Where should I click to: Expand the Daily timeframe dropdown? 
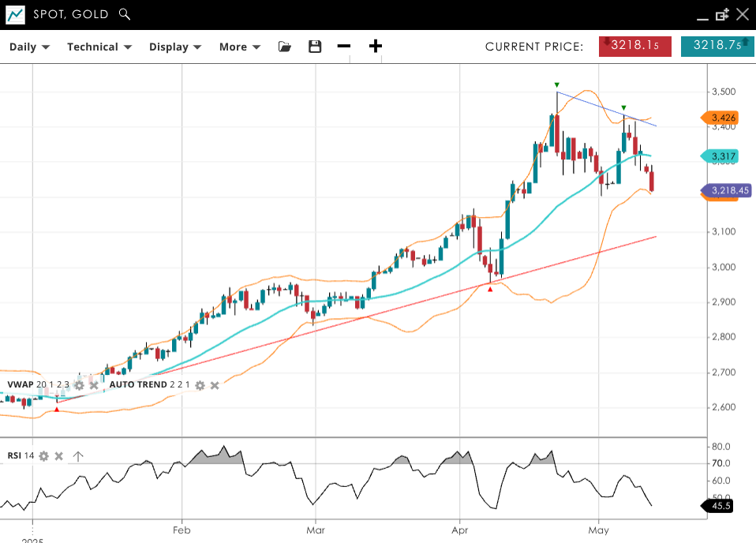[x=29, y=47]
